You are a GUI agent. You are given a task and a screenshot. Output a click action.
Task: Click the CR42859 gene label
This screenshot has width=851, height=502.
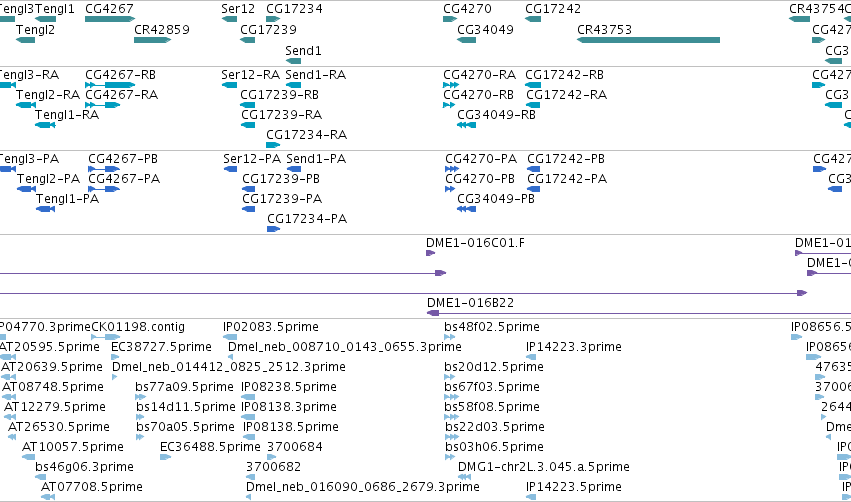point(162,30)
